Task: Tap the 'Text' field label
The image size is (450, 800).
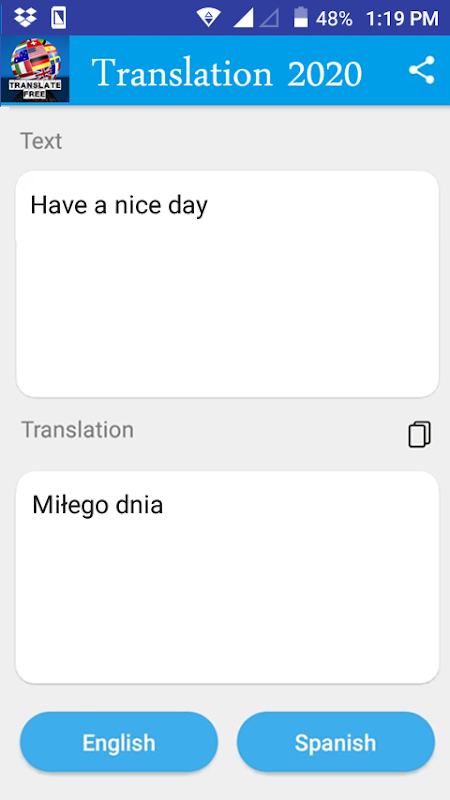Action: [x=41, y=141]
